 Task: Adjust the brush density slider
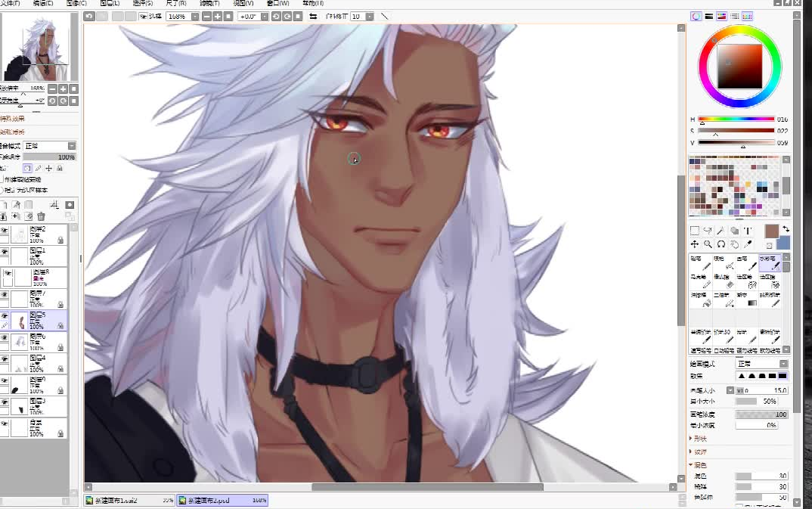pos(762,414)
